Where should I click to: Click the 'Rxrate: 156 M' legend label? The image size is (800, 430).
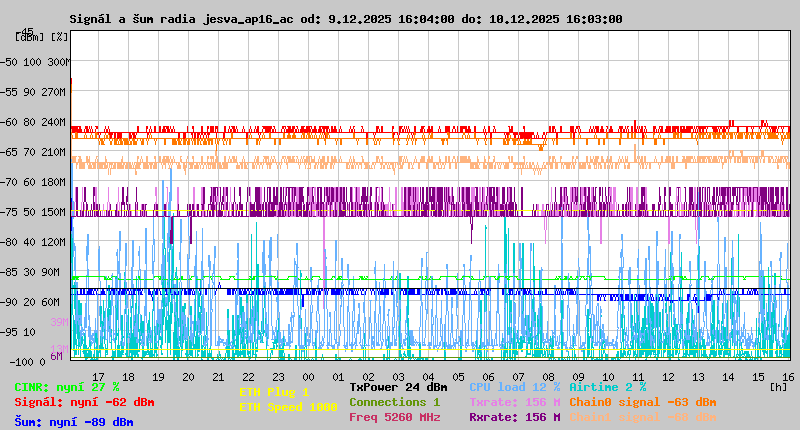point(515,417)
